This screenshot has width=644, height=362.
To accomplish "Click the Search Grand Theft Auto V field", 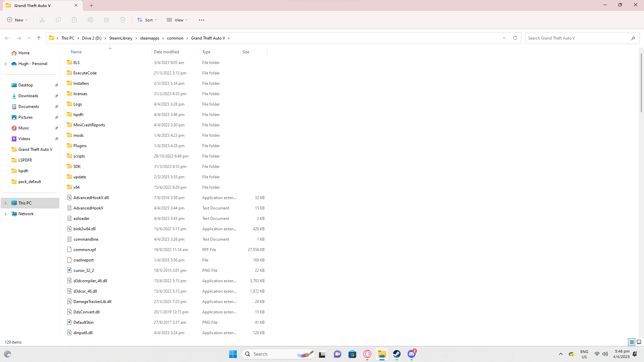I will 577,38.
